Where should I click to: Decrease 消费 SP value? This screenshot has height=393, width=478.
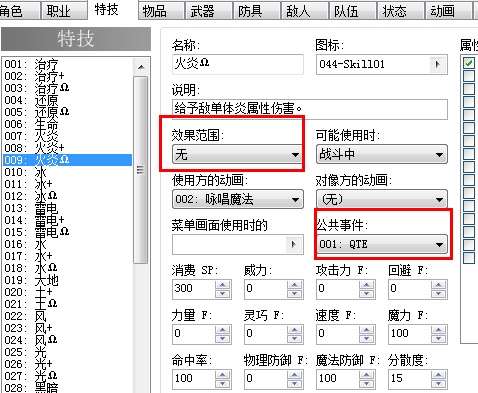point(222,293)
